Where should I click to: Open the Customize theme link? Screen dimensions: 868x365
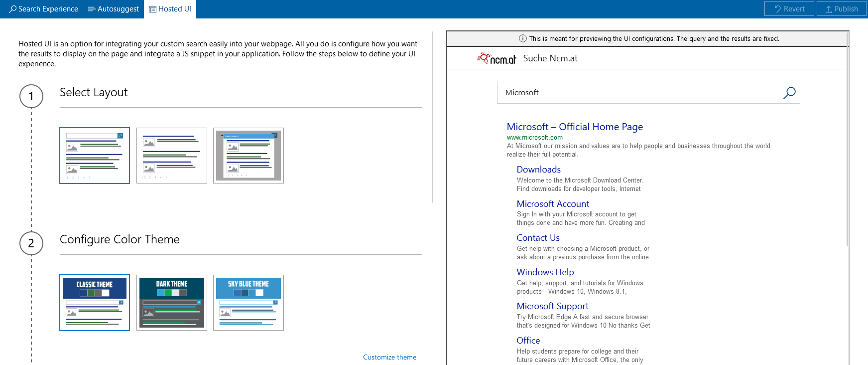pos(389,357)
